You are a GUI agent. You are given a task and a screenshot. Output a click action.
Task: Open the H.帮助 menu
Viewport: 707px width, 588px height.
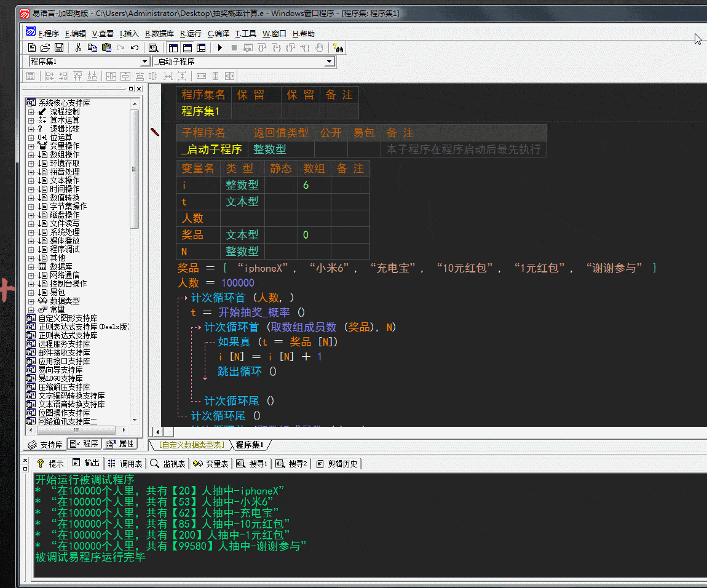[x=304, y=34]
